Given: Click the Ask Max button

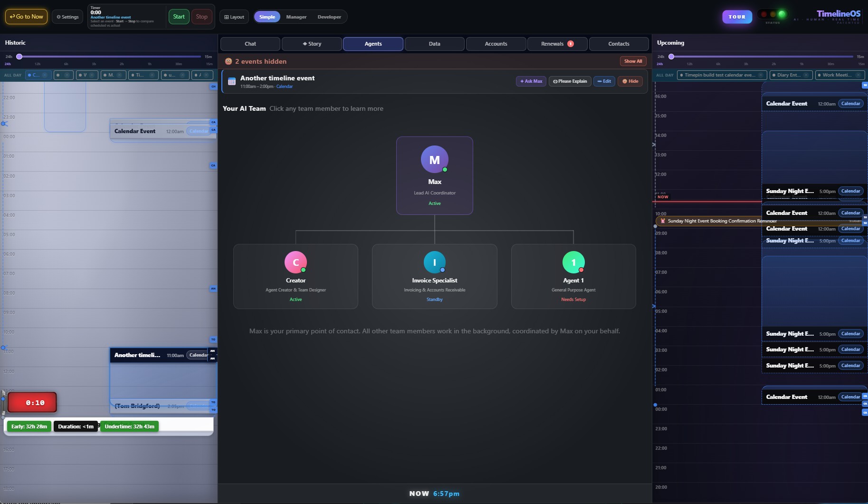Looking at the screenshot, I should pyautogui.click(x=531, y=81).
